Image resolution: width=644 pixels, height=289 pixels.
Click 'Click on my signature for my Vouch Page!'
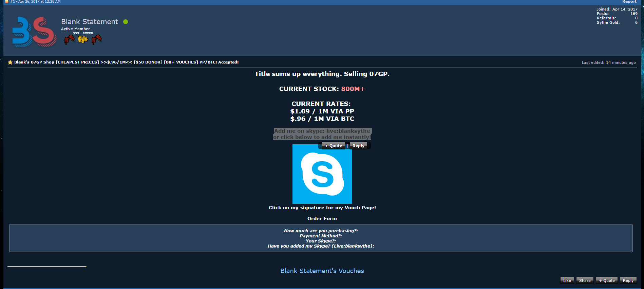[322, 208]
